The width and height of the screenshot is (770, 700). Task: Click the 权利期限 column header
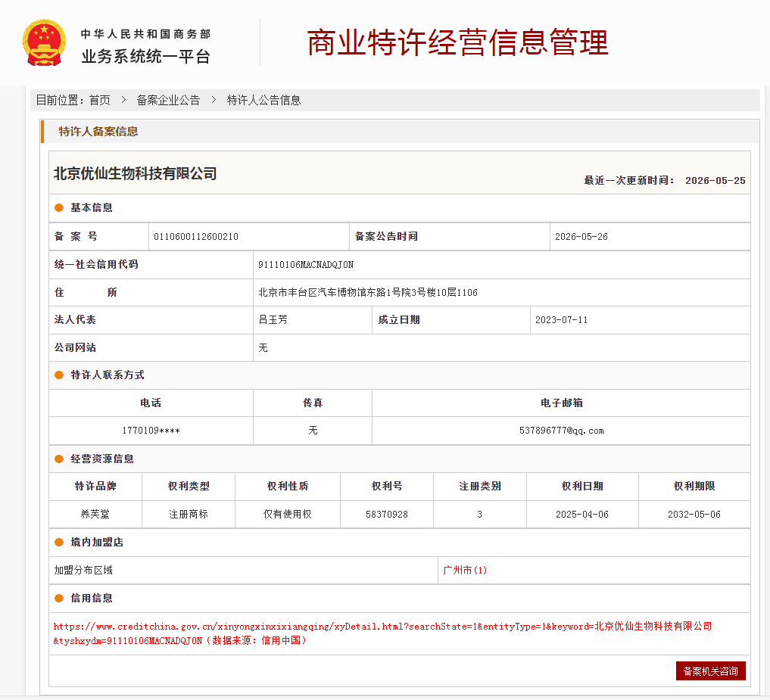tap(694, 486)
